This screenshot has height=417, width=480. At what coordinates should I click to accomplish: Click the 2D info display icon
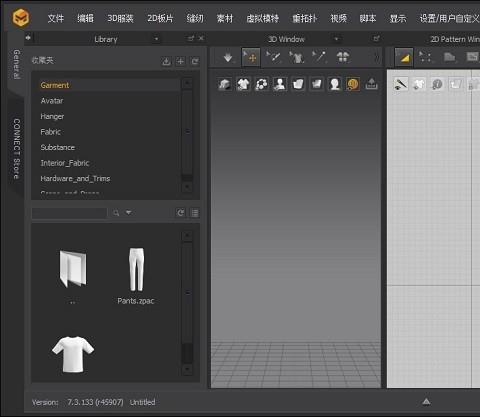coord(437,84)
